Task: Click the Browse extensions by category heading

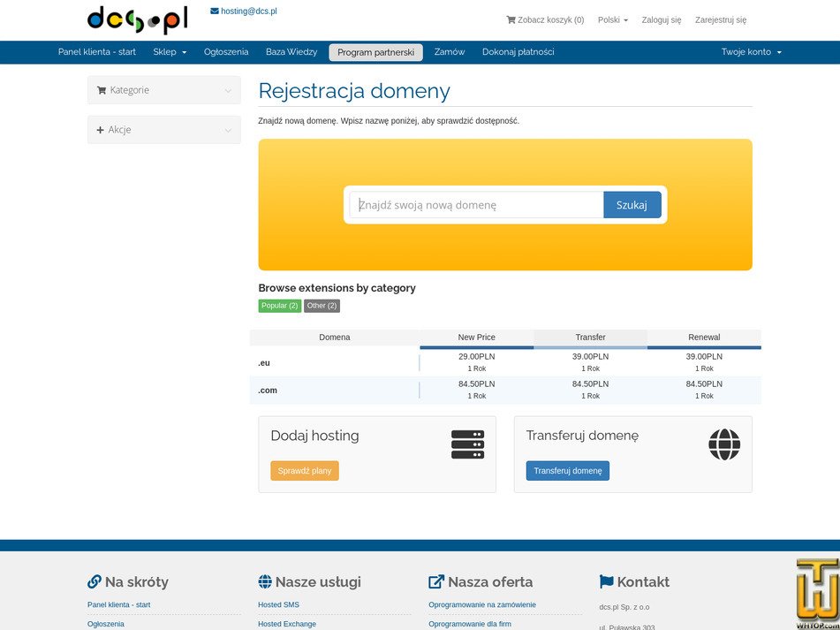Action: tap(337, 288)
